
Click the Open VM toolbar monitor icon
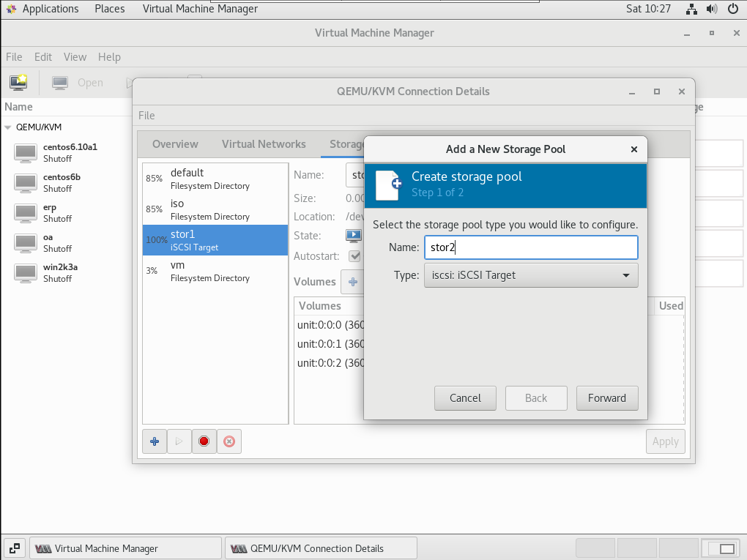pos(60,83)
